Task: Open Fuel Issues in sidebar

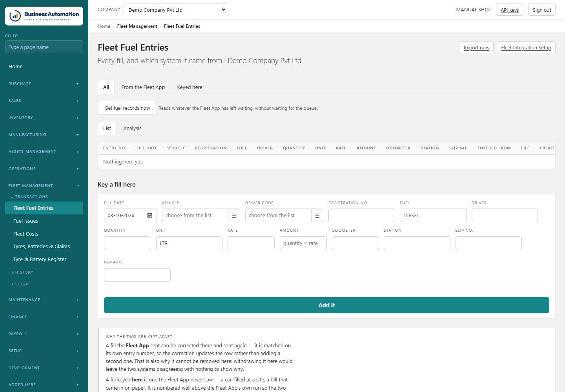Action: coord(44,221)
